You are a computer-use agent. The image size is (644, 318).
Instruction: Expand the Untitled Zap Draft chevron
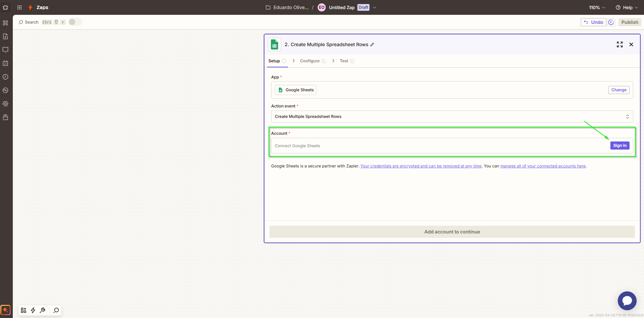pyautogui.click(x=375, y=7)
